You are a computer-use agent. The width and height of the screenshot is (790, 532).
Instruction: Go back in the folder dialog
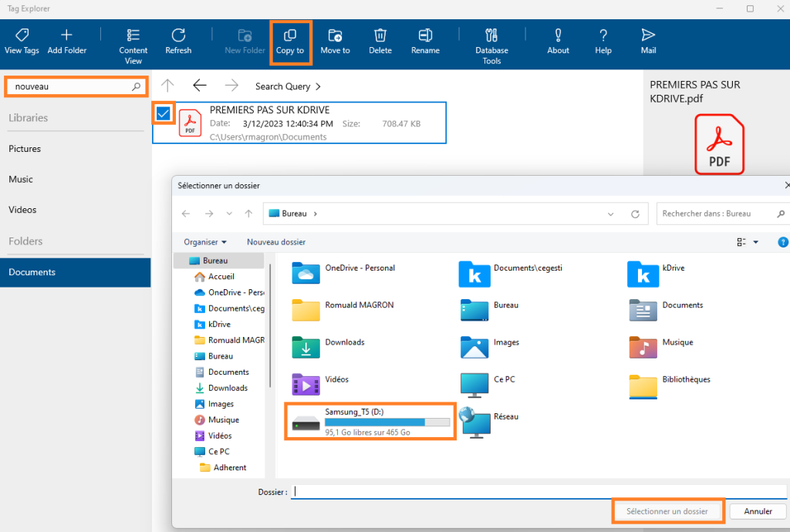[x=186, y=214]
